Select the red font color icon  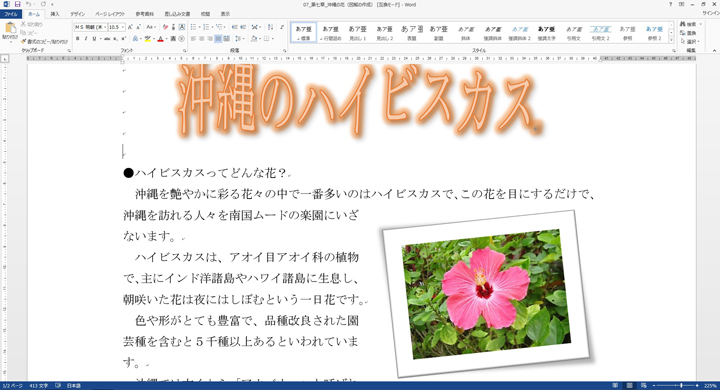coord(160,39)
